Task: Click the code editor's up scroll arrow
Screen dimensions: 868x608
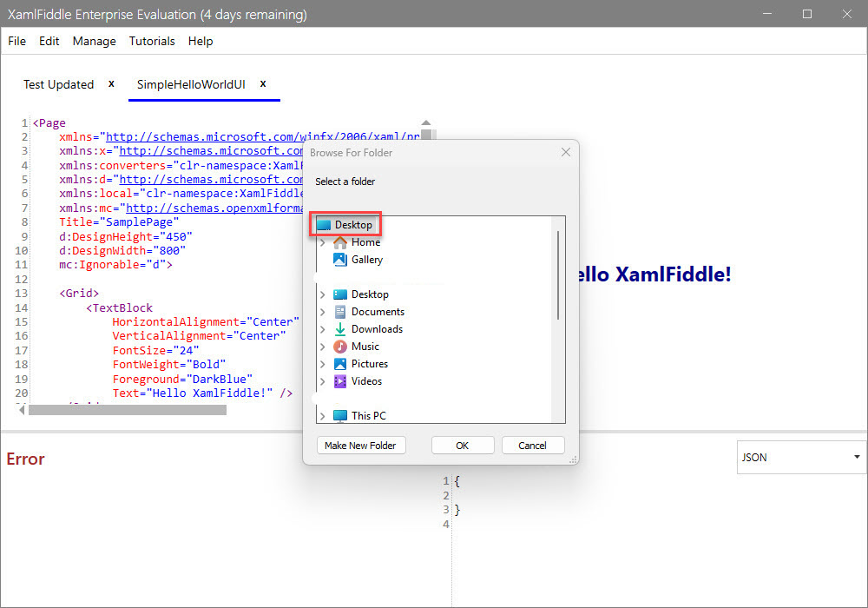Action: tap(425, 123)
